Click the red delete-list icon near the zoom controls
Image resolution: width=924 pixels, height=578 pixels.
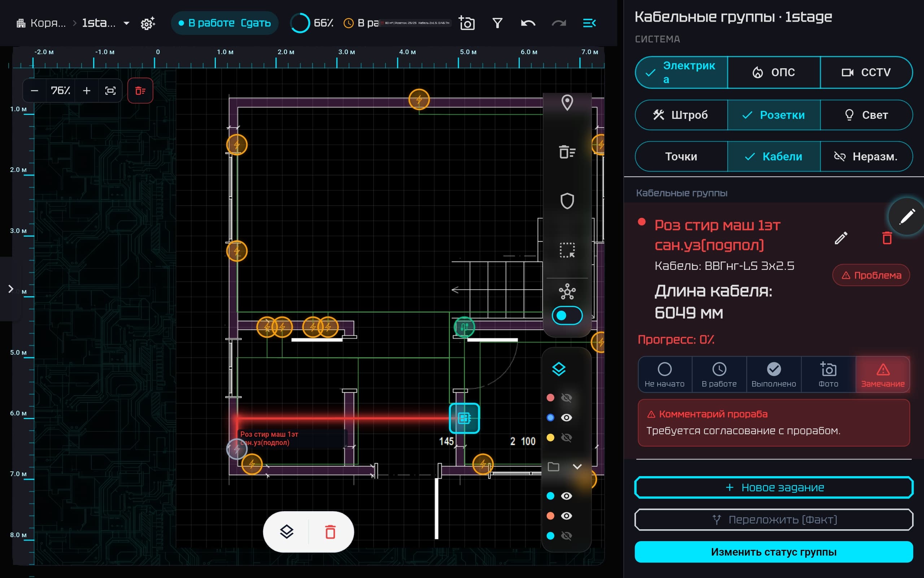pos(140,91)
